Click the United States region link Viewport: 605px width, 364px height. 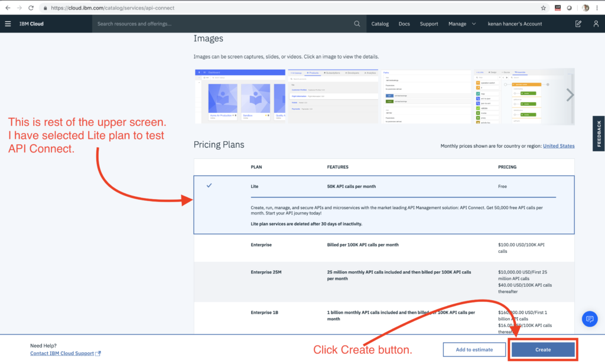[x=559, y=146]
